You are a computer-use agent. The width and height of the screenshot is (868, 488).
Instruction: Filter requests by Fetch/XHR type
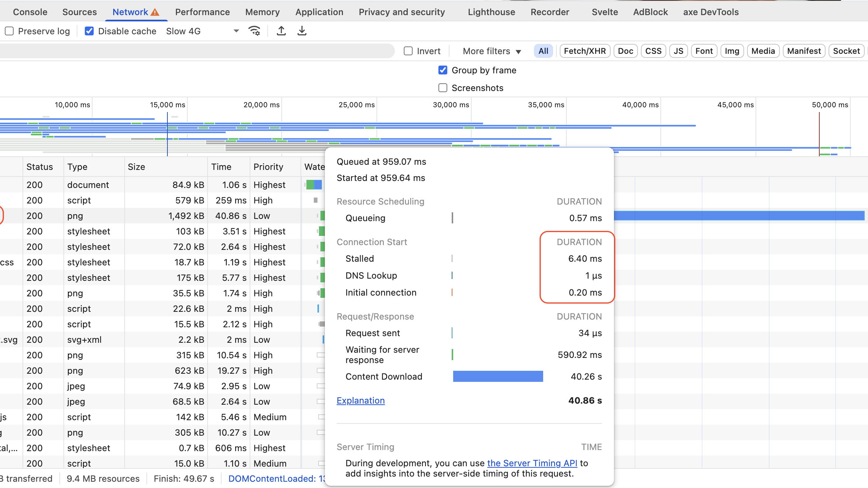[x=584, y=51]
